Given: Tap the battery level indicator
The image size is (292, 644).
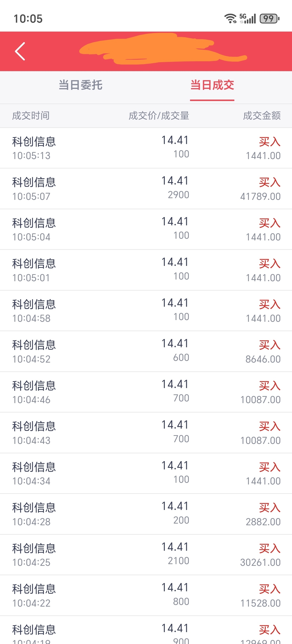Looking at the screenshot, I should pos(269,18).
